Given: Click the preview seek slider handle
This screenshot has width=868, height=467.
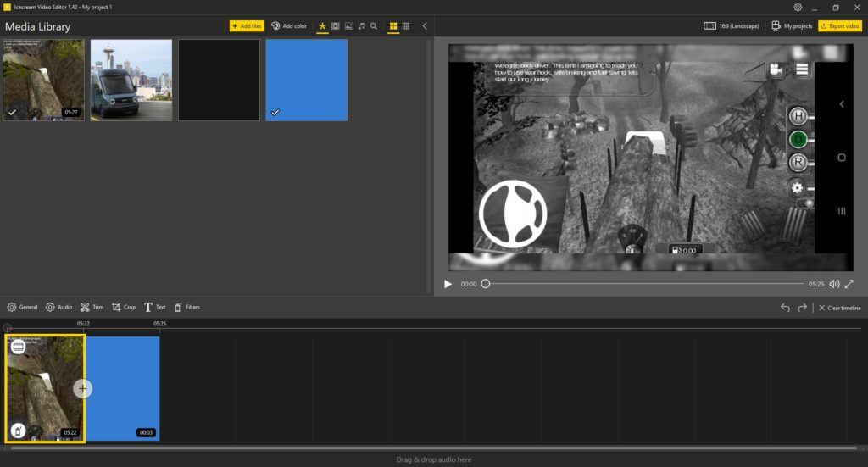Looking at the screenshot, I should (486, 284).
